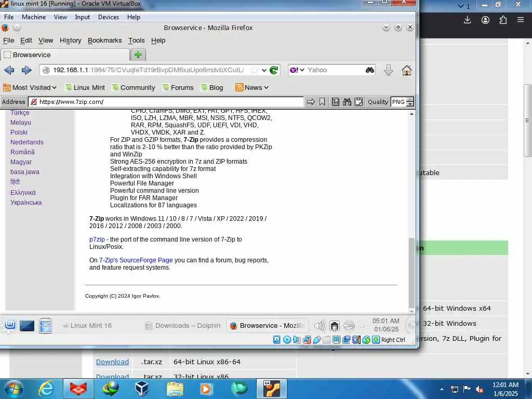Launch the terminal icon in the Mint panel
Image resolution: width=532 pixels, height=399 pixels.
27,326
